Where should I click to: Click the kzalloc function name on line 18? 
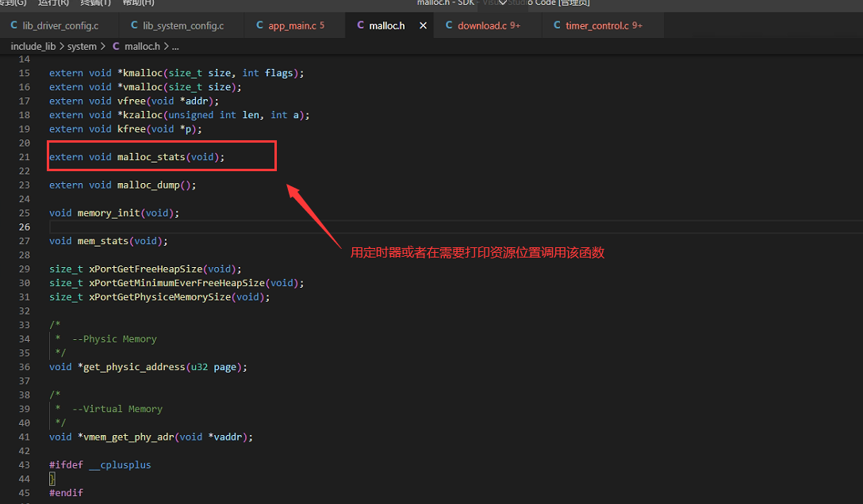coord(143,115)
